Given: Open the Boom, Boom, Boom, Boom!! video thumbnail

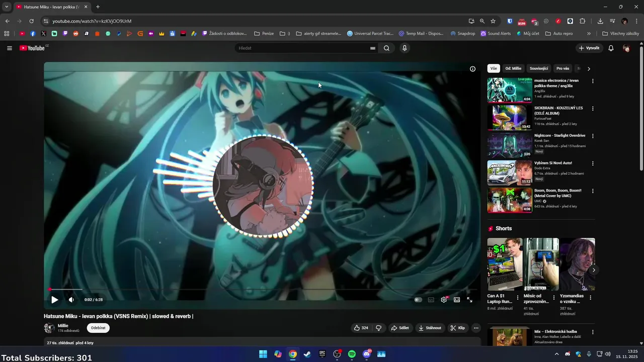Looking at the screenshot, I should tap(510, 200).
